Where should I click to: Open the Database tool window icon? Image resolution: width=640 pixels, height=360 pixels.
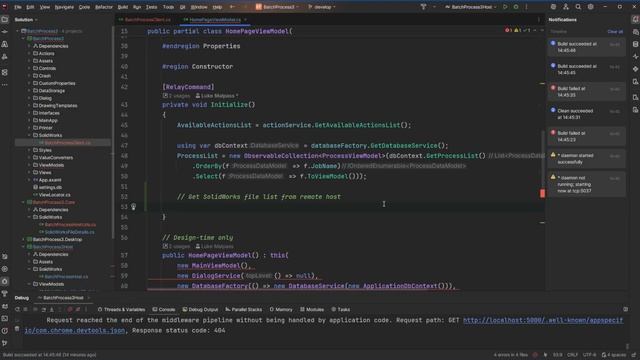pyautogui.click(x=635, y=44)
